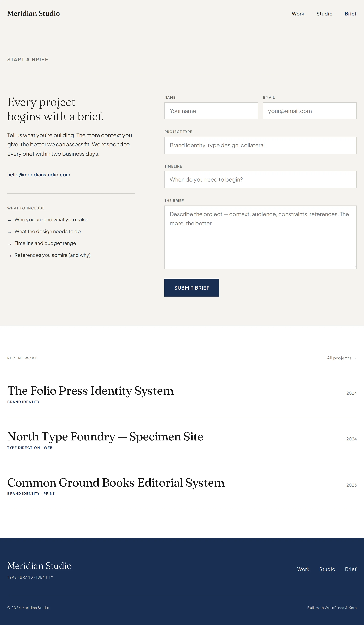Click into the Email field
This screenshot has height=625, width=364.
click(310, 111)
